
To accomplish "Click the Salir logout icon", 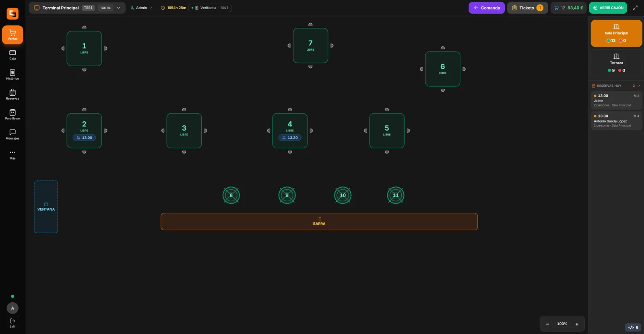I will tap(12, 323).
